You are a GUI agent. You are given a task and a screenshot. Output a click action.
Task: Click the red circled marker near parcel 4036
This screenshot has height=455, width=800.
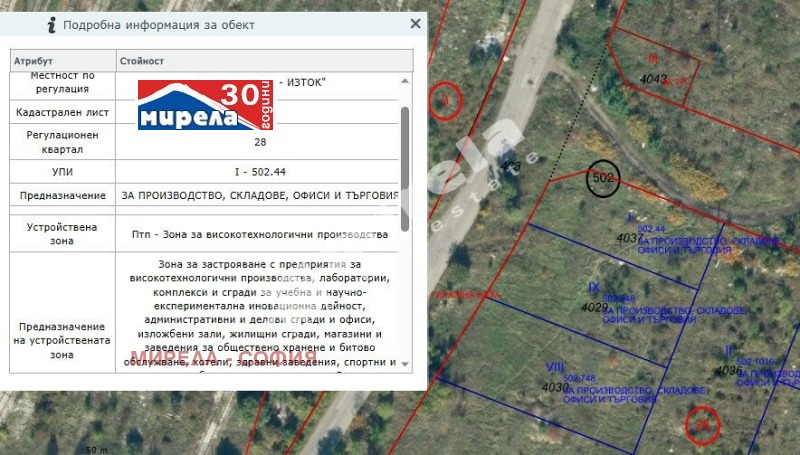pyautogui.click(x=703, y=425)
